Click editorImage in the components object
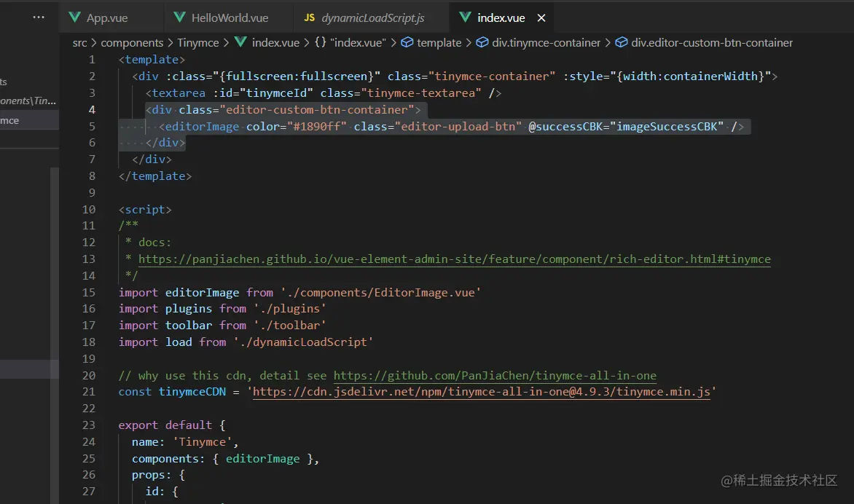This screenshot has width=854, height=504. (x=262, y=459)
